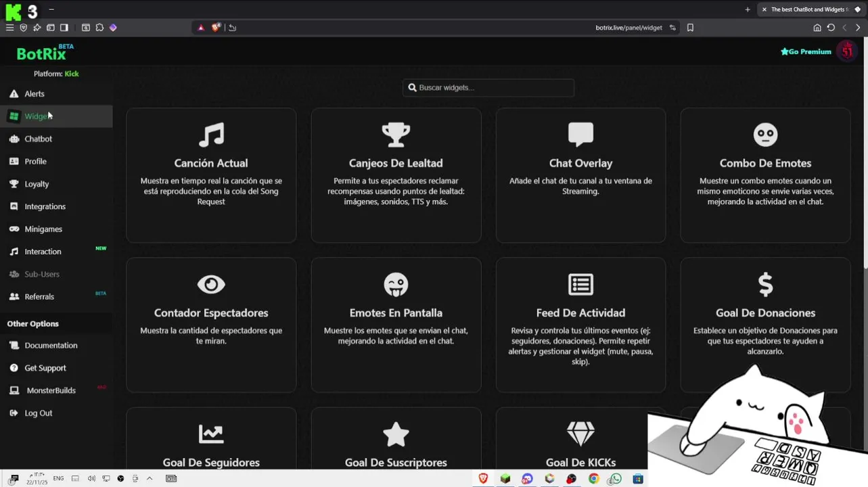This screenshot has width=868, height=487.
Task: Click the site settings icon by the URL
Action: click(x=672, y=28)
